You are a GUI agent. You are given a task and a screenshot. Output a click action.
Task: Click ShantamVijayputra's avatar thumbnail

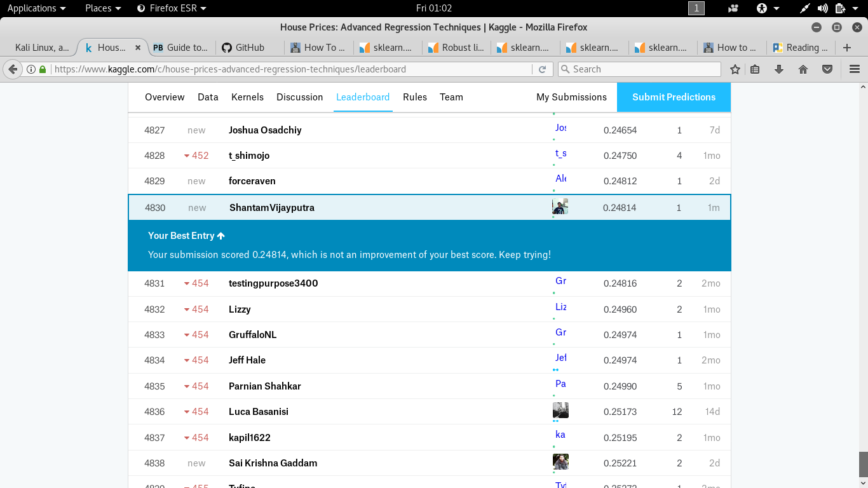(x=560, y=206)
